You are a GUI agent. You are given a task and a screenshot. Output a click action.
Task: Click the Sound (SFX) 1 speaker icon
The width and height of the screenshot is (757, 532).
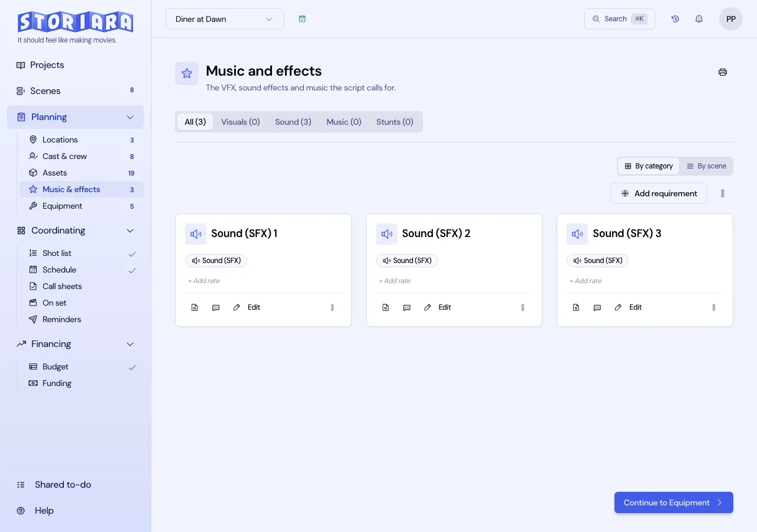click(196, 234)
